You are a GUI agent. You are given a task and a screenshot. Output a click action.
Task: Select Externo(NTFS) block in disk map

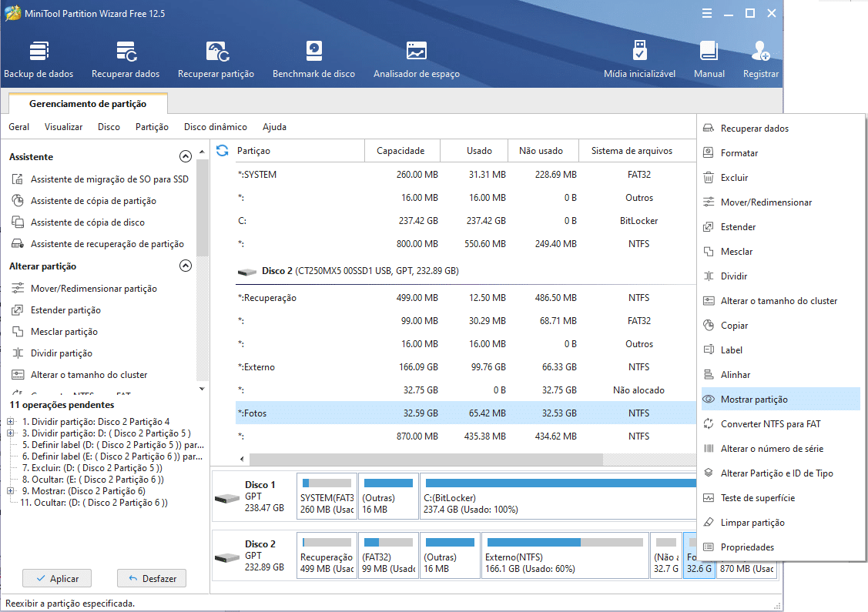pos(565,556)
